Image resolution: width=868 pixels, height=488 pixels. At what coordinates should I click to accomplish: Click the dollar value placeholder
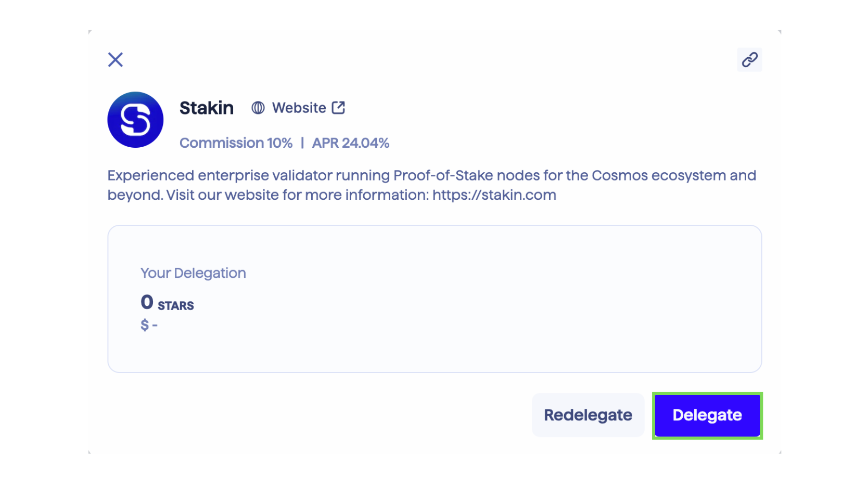[149, 325]
